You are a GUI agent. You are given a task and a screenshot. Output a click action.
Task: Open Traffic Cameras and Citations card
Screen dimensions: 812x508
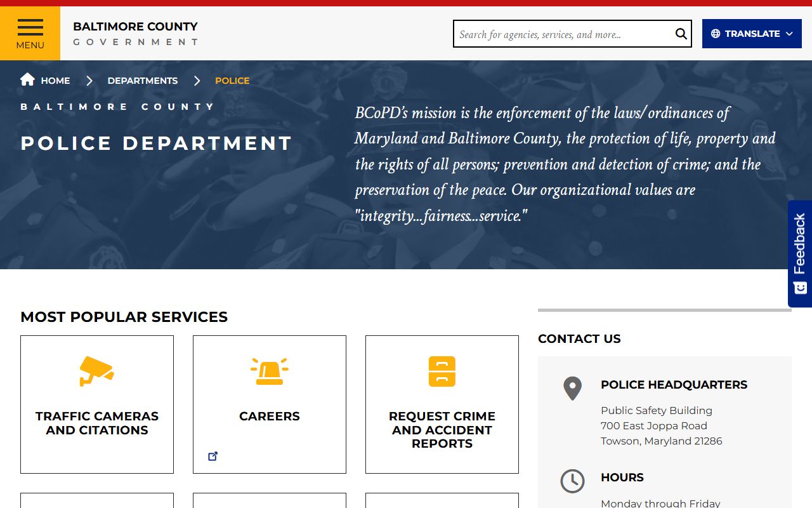pos(97,404)
